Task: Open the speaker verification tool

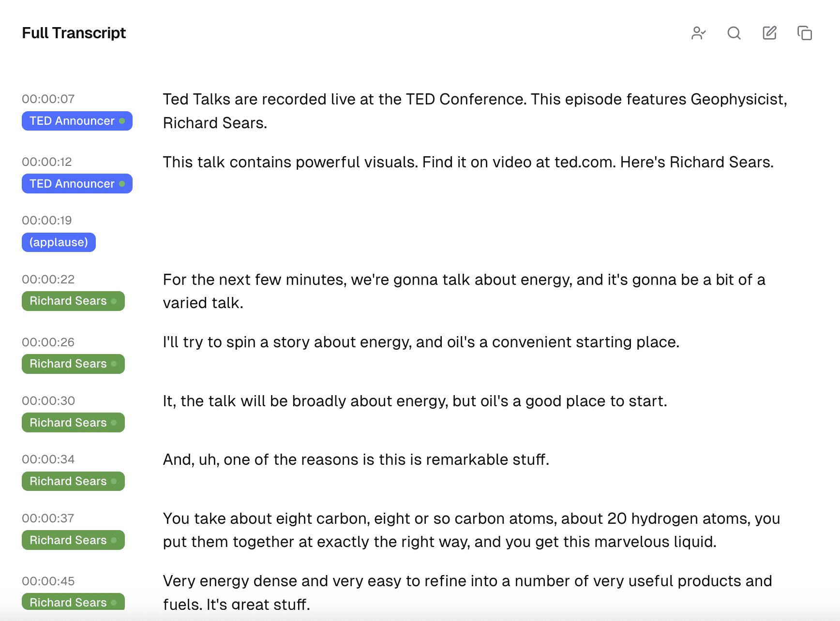Action: [699, 33]
